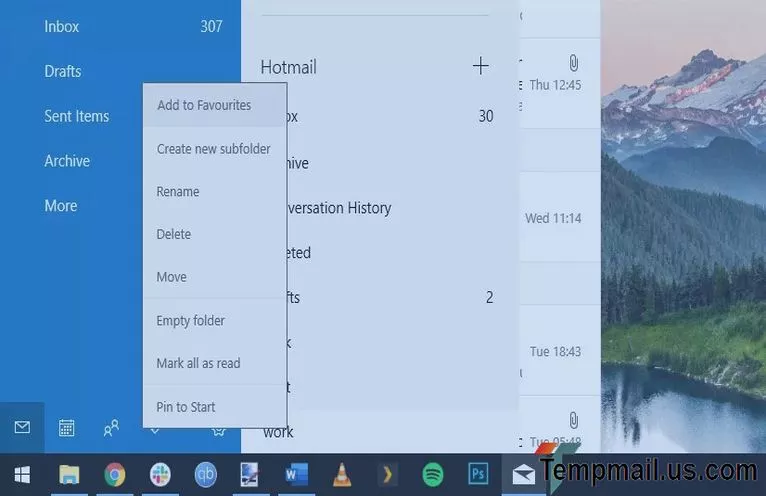Open Photoshop from the taskbar

(x=478, y=474)
